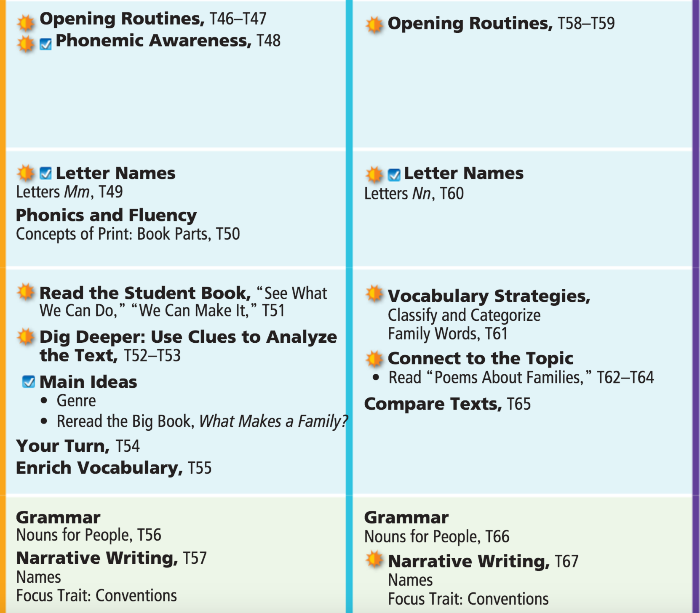Click Grammar heading above Nouns for People, T56
700x613 pixels.
(58, 517)
